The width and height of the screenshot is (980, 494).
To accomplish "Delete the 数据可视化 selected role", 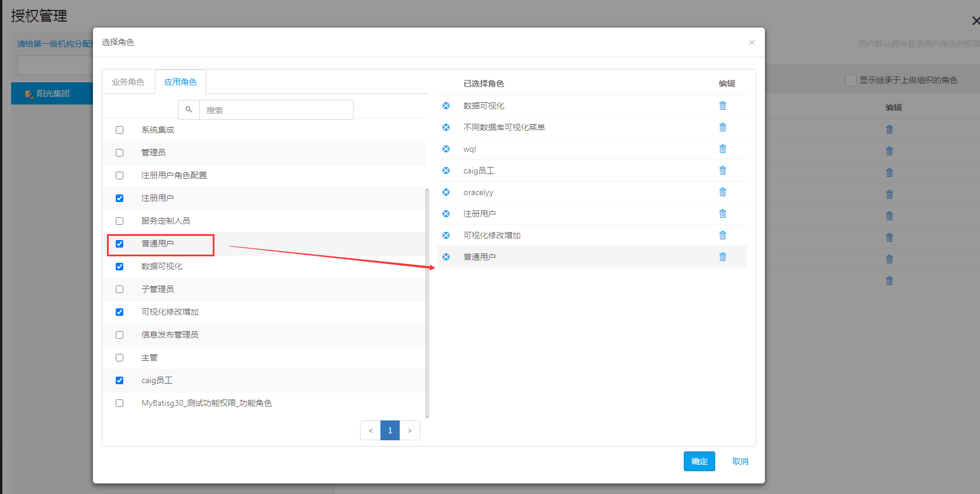I will point(722,106).
